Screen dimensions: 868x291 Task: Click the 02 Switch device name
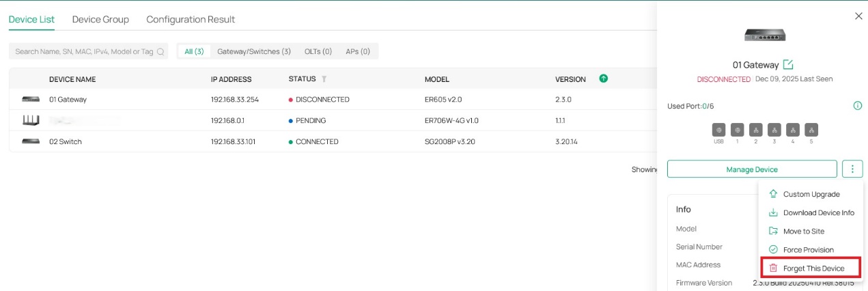pyautogui.click(x=65, y=141)
